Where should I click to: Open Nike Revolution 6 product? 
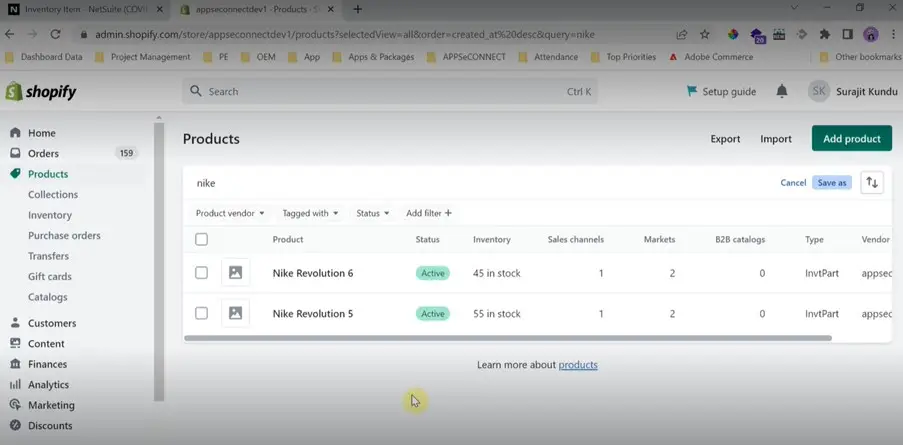[x=313, y=273]
